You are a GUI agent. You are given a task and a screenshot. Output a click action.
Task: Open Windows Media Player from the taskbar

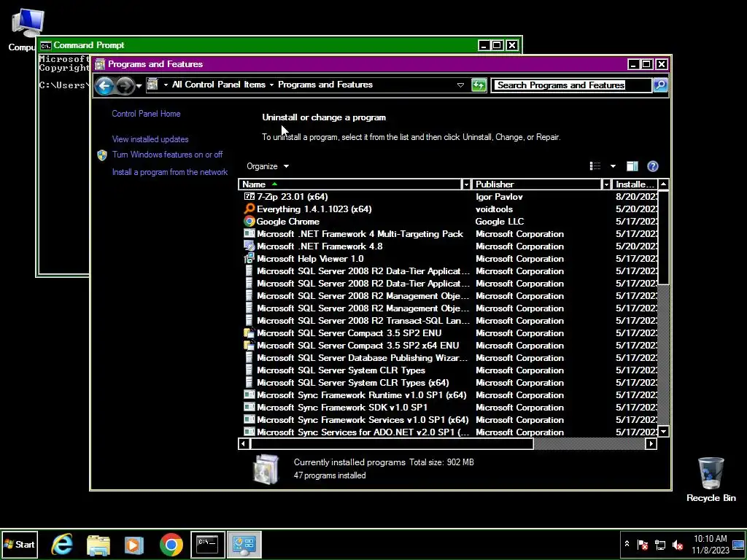point(134,545)
